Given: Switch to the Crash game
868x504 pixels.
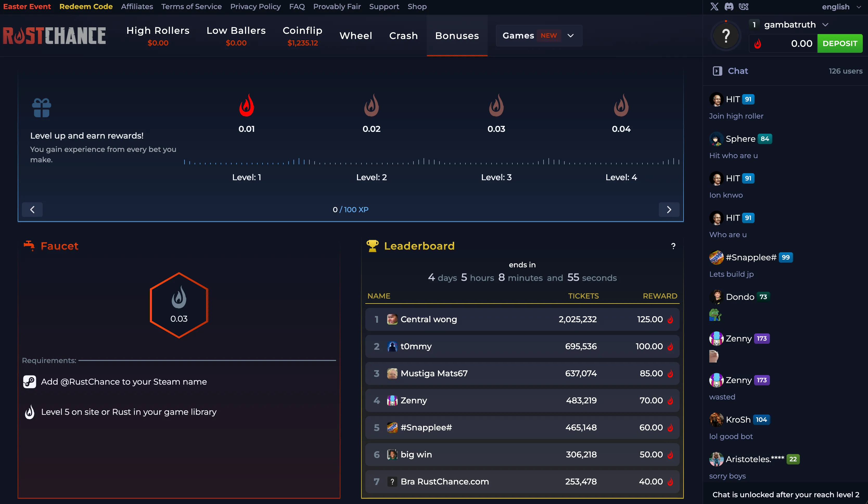Looking at the screenshot, I should (403, 35).
